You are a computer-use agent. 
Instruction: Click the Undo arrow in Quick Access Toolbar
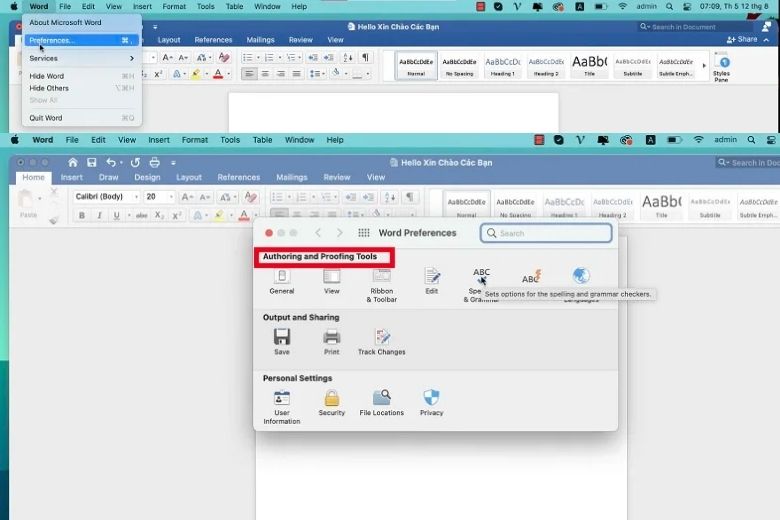pos(111,162)
